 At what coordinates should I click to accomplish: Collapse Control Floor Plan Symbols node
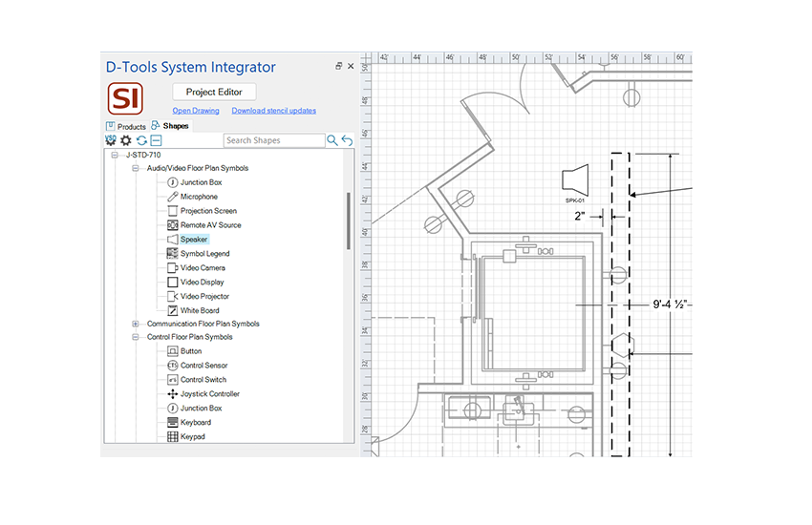pyautogui.click(x=135, y=337)
